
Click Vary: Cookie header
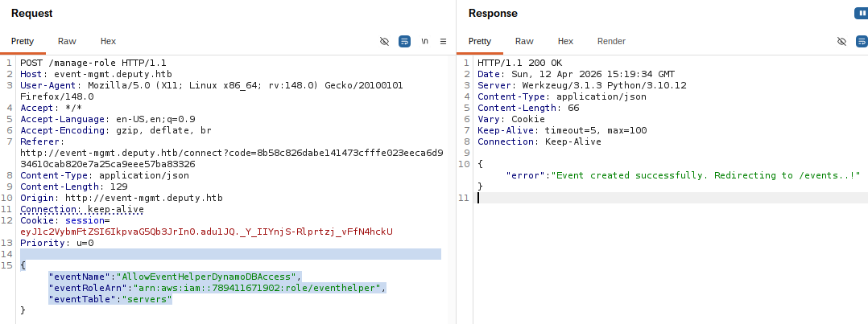511,119
